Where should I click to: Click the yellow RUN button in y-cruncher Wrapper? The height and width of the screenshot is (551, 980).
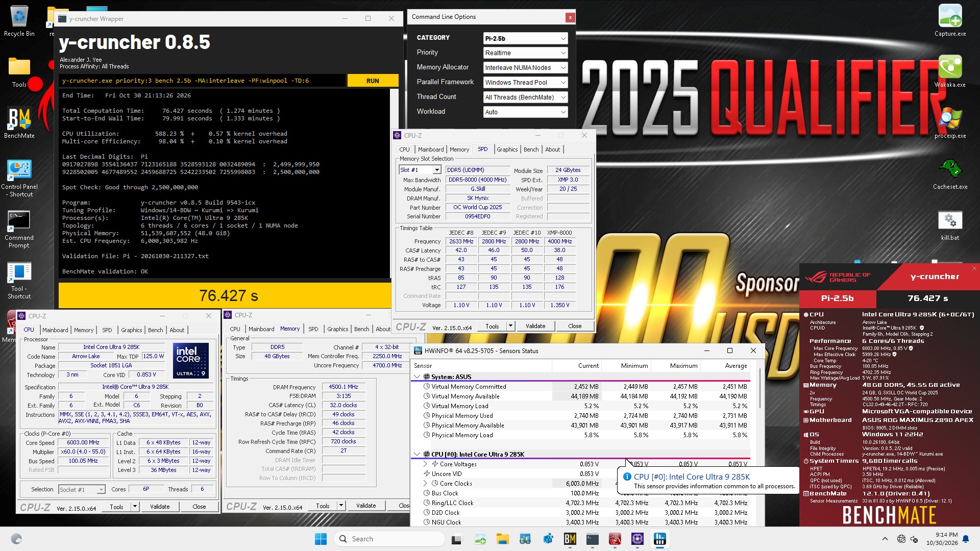(373, 81)
